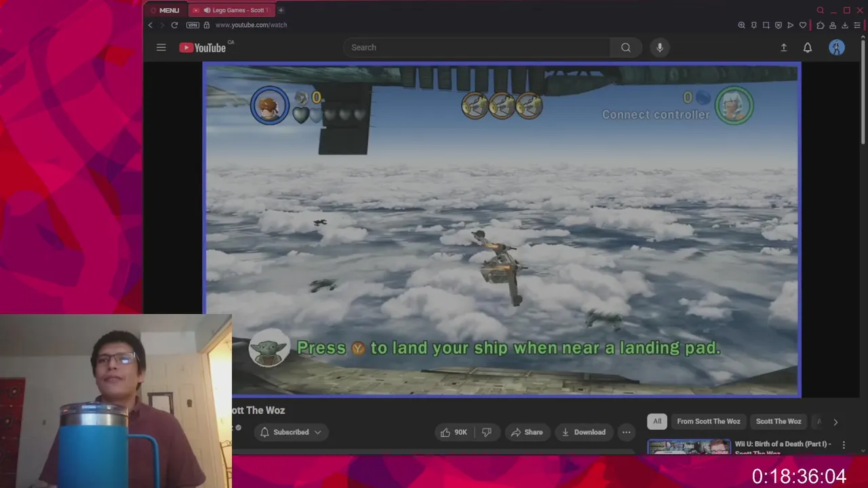Open the YouTube hamburger guide menu
The height and width of the screenshot is (488, 868).
[161, 47]
